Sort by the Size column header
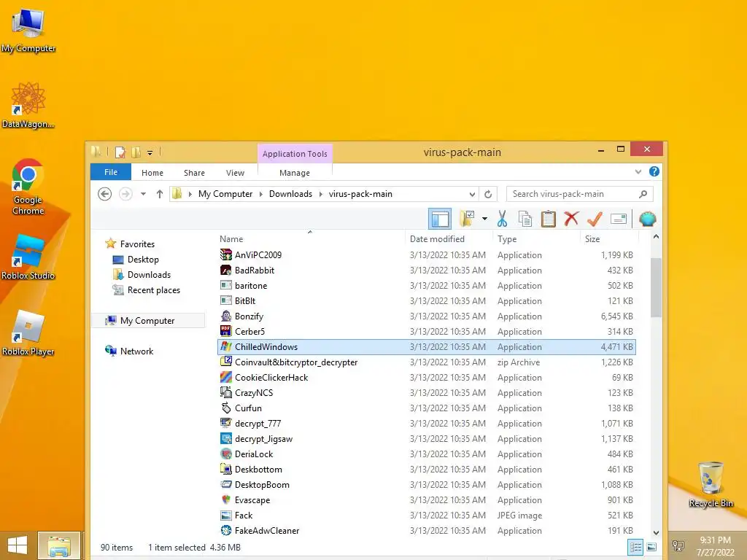This screenshot has width=747, height=560. [x=609, y=239]
